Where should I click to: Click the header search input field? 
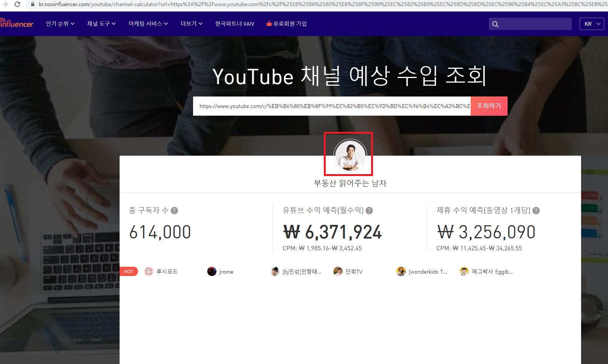coord(530,24)
